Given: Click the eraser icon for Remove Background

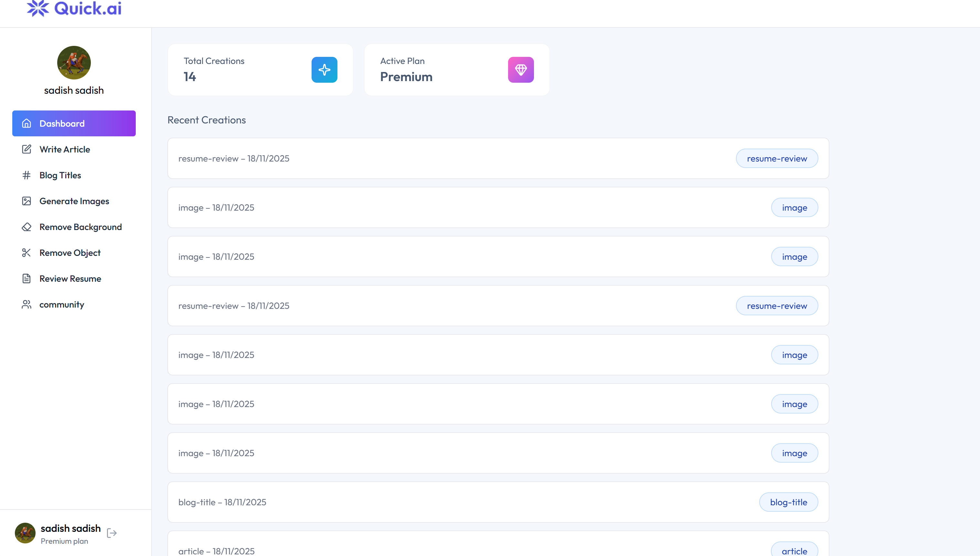Looking at the screenshot, I should (x=27, y=227).
